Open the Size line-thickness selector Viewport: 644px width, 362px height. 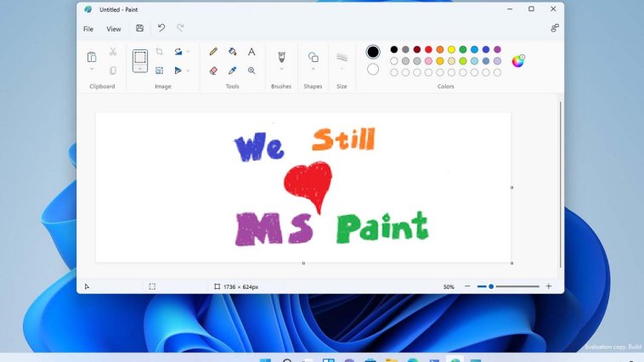[342, 57]
